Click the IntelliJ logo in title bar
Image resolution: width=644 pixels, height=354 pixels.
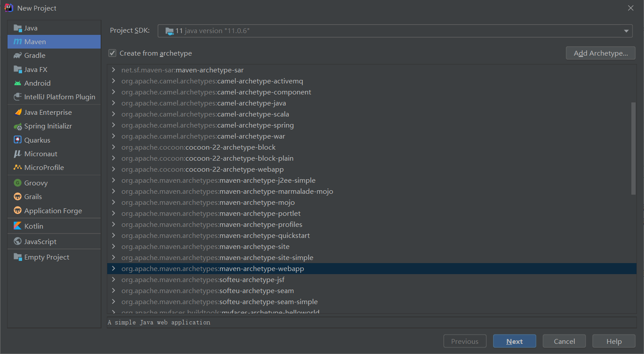coord(9,8)
